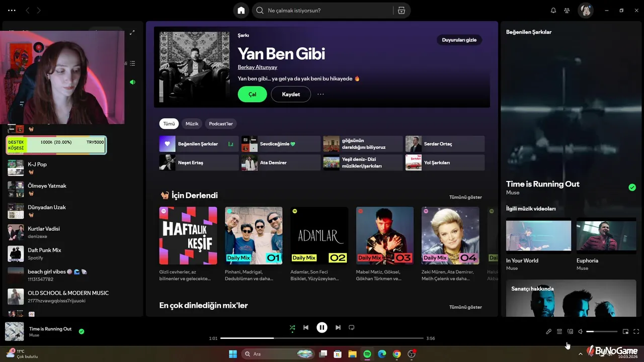Open more options beside Kaydet
This screenshot has width=644, height=362.
(x=320, y=94)
